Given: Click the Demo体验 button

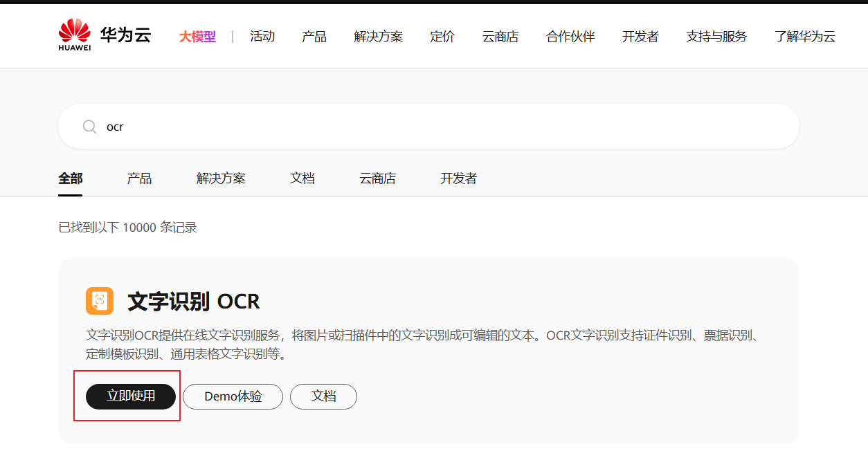Looking at the screenshot, I should [233, 396].
